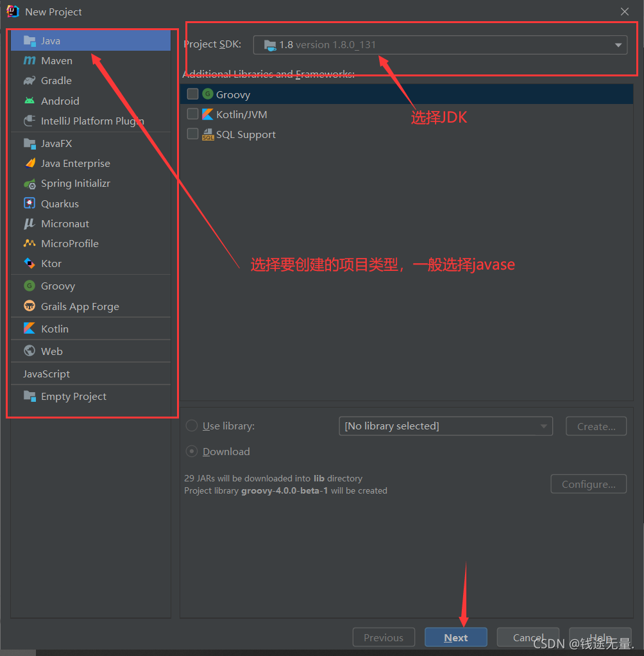The width and height of the screenshot is (644, 656).
Task: Select Ktor project type
Action: click(90, 264)
